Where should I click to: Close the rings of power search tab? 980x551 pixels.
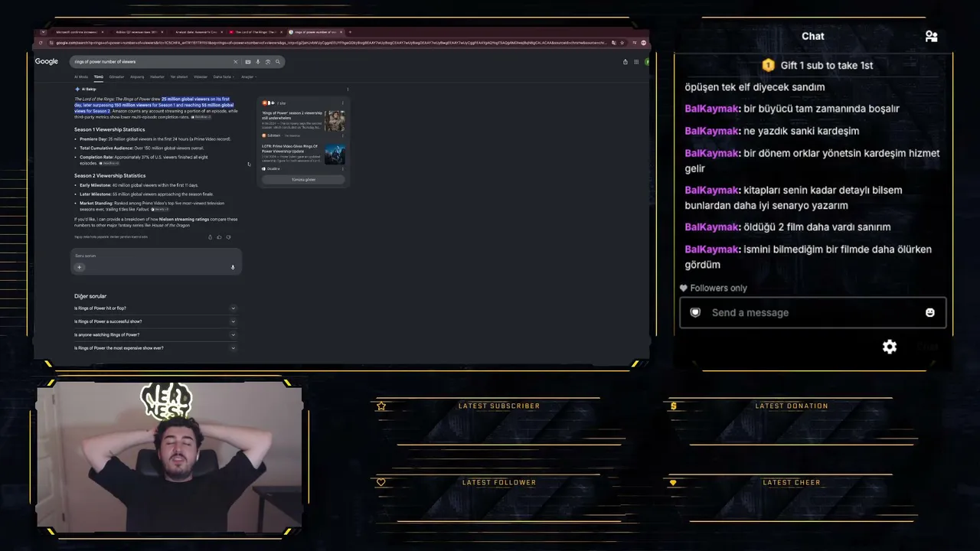point(341,32)
